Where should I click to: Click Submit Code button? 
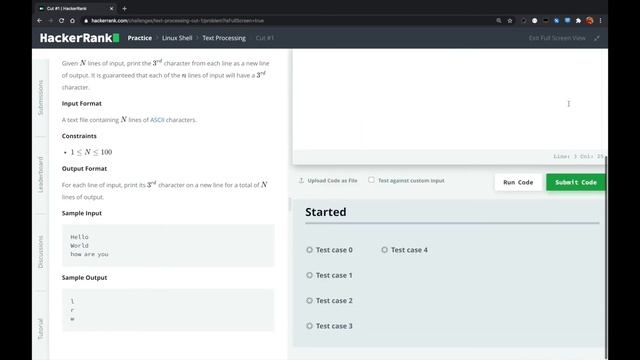(x=576, y=182)
